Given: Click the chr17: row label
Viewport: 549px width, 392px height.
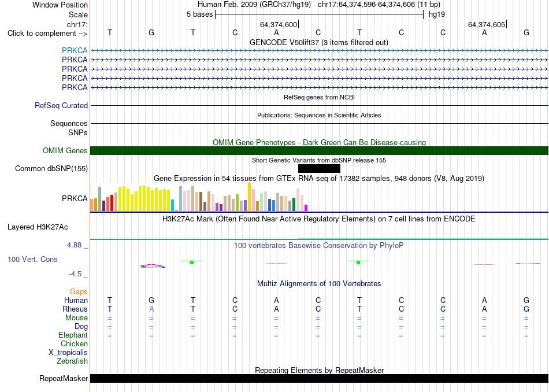Looking at the screenshot, I should point(77,24).
